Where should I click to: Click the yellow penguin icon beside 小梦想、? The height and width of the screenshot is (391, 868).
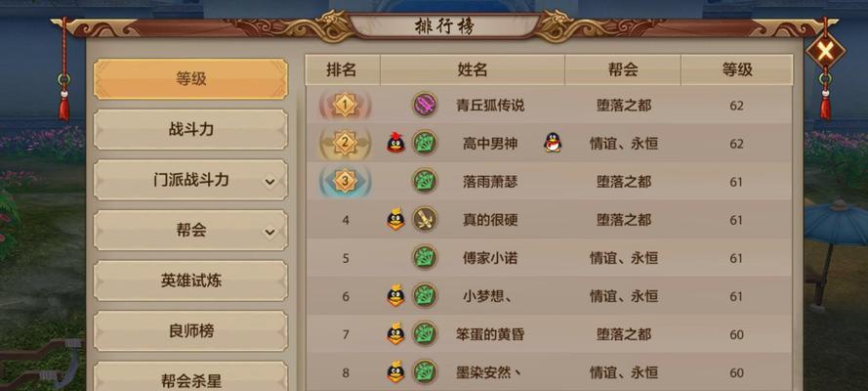click(x=395, y=296)
